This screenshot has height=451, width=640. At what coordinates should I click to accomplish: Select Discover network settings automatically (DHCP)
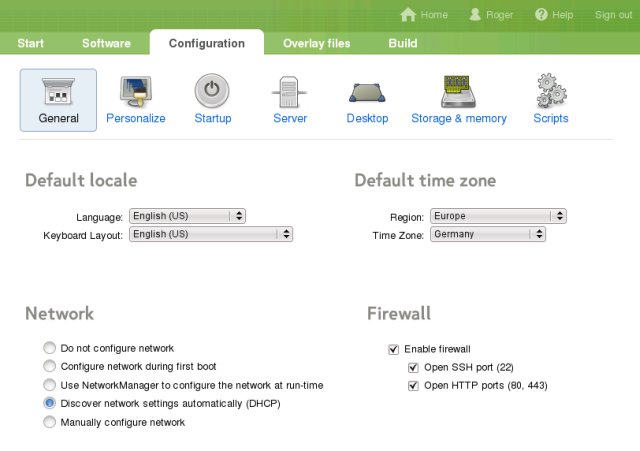tap(49, 403)
